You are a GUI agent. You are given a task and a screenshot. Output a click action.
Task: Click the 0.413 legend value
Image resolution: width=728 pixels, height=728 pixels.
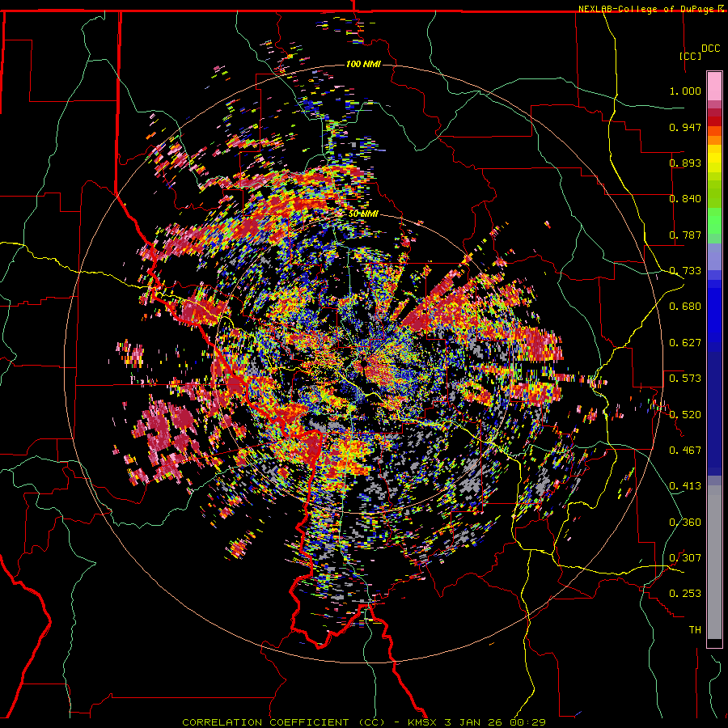coord(685,486)
